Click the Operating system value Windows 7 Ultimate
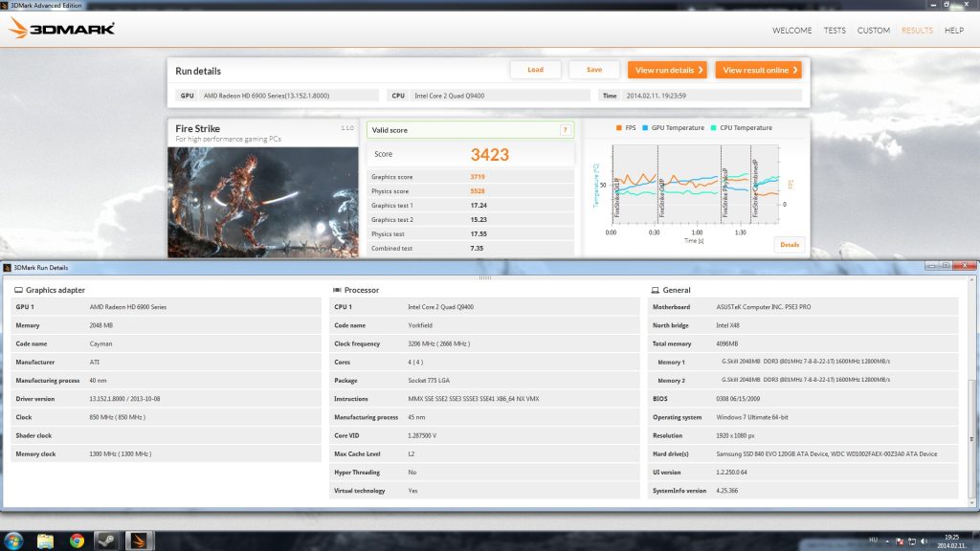 [752, 417]
